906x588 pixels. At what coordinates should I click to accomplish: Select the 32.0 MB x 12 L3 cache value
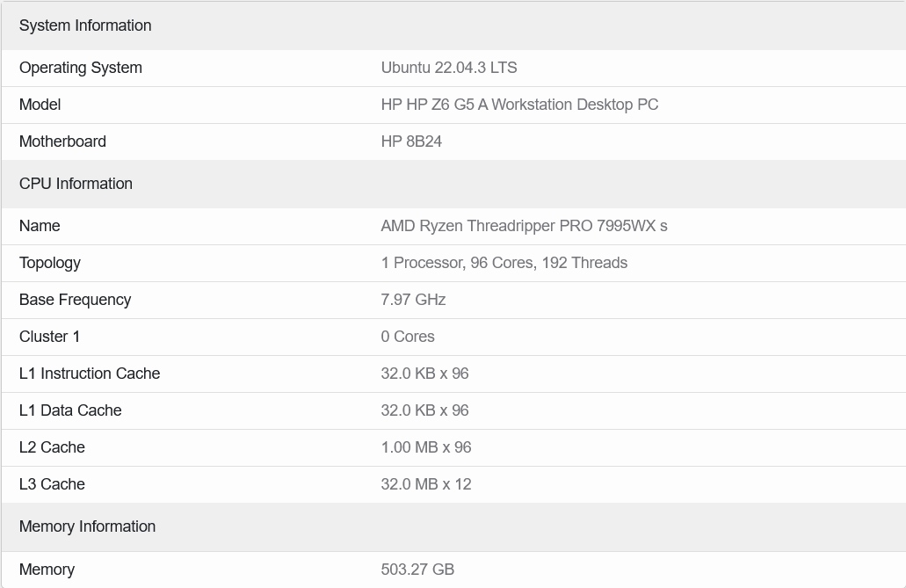pyautogui.click(x=426, y=484)
